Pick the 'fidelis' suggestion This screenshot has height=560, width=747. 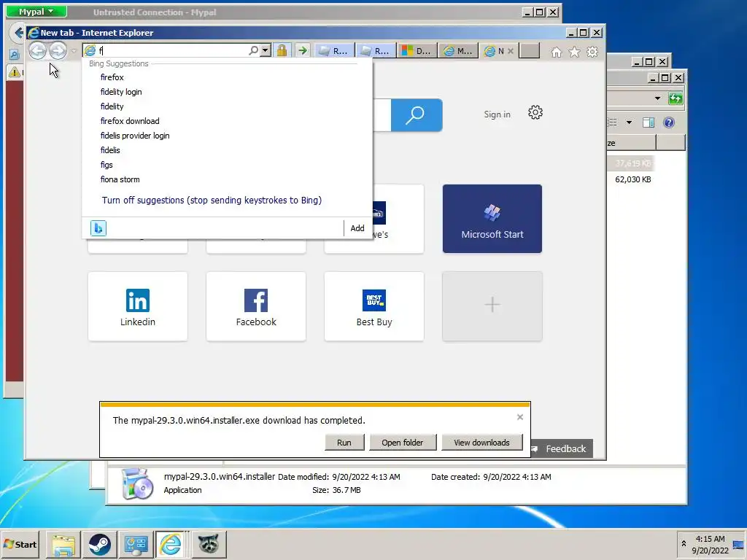[x=110, y=150]
